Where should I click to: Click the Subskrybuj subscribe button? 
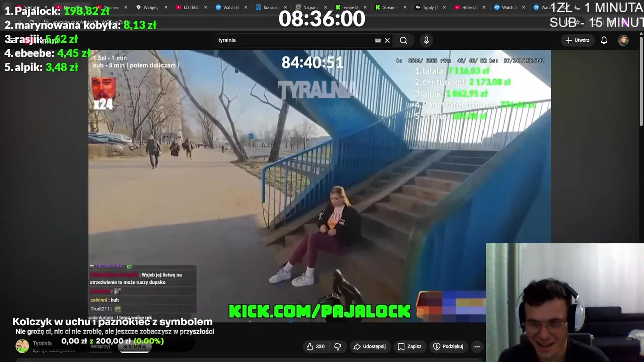pos(134,346)
